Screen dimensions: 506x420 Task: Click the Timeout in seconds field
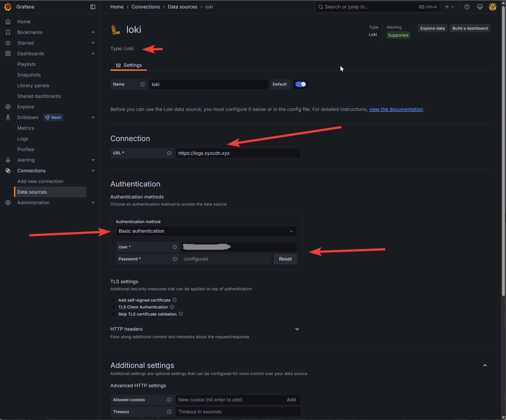238,412
